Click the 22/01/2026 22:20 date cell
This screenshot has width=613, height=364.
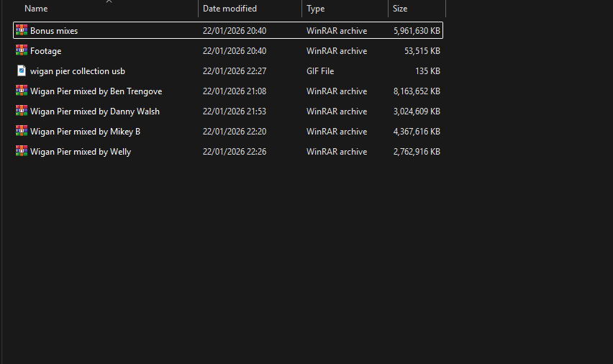click(x=235, y=132)
